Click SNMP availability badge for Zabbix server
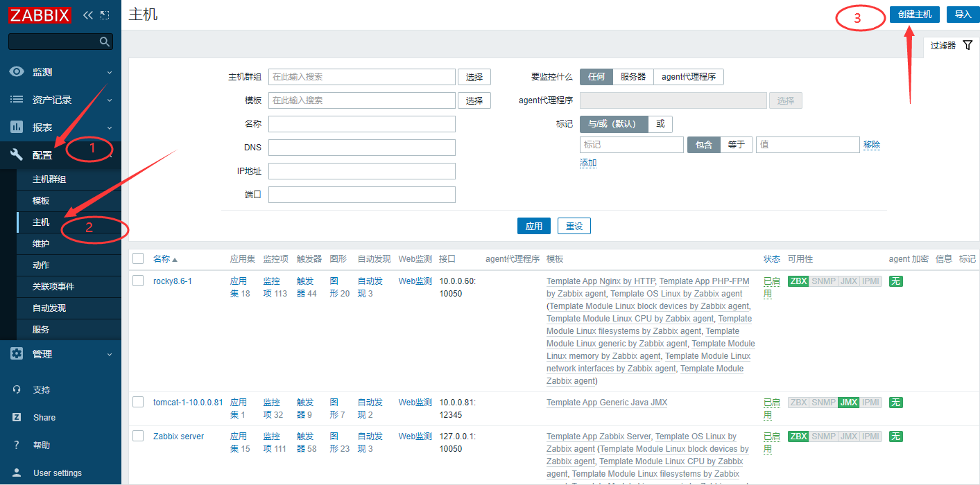The image size is (980, 485). coord(823,436)
